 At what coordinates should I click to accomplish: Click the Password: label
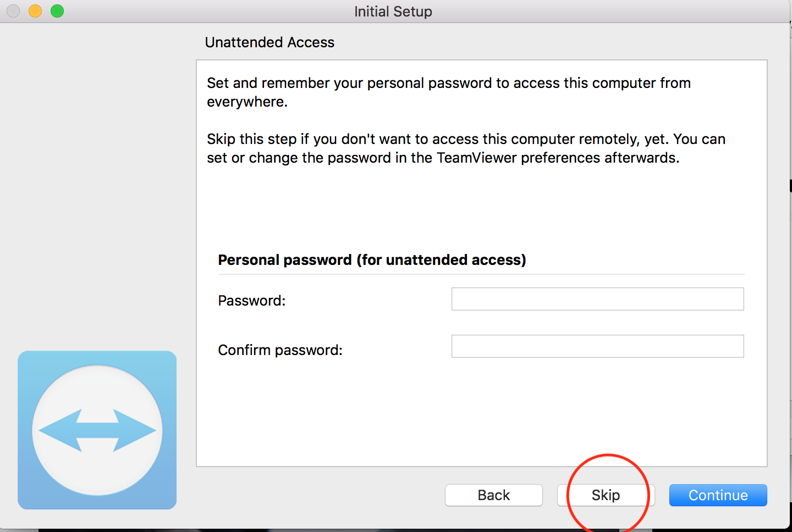click(x=251, y=300)
